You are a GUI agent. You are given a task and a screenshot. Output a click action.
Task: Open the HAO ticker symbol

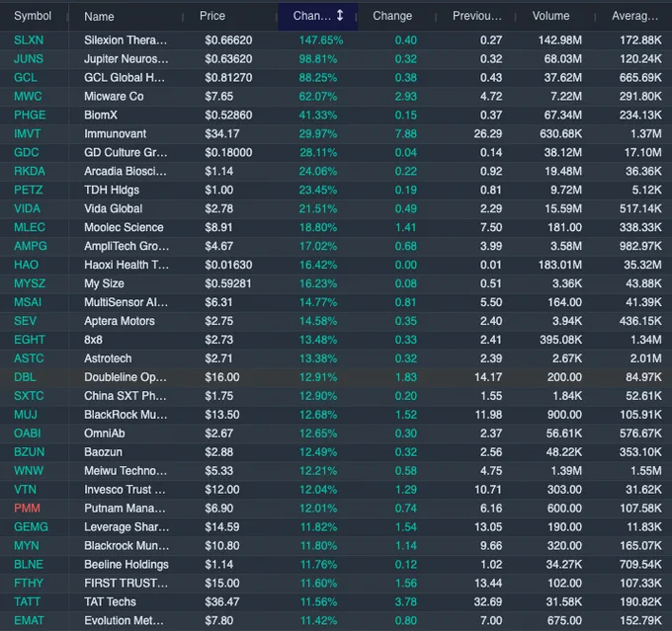click(x=26, y=265)
